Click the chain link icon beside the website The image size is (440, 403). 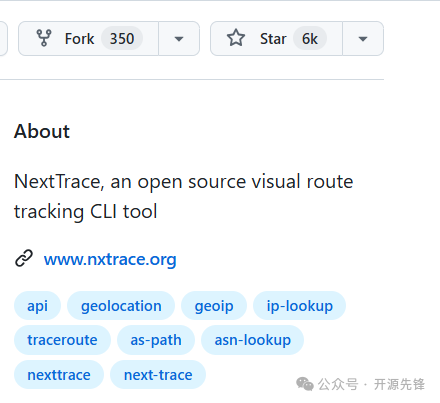24,258
